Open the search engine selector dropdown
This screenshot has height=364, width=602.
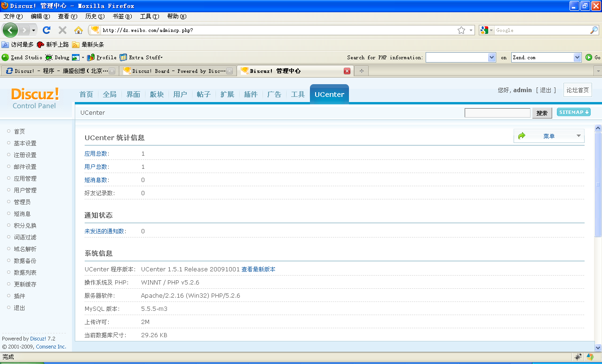487,30
